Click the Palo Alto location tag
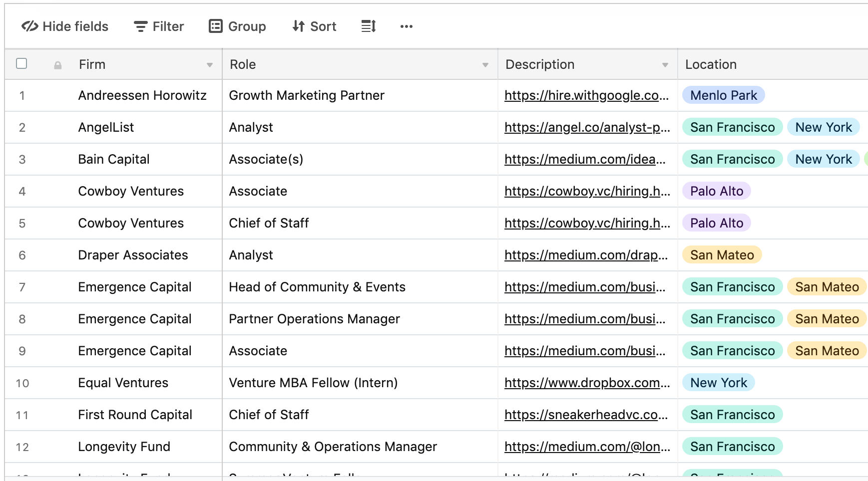868x481 pixels. pos(716,191)
